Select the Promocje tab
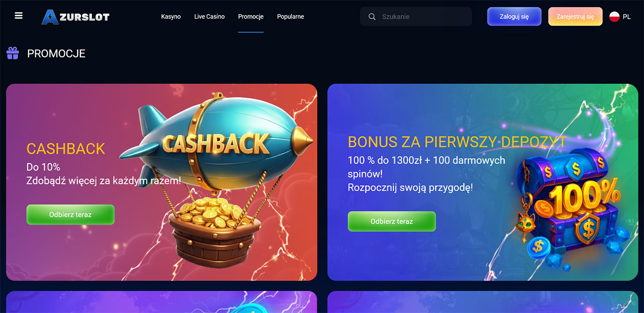 click(x=251, y=17)
